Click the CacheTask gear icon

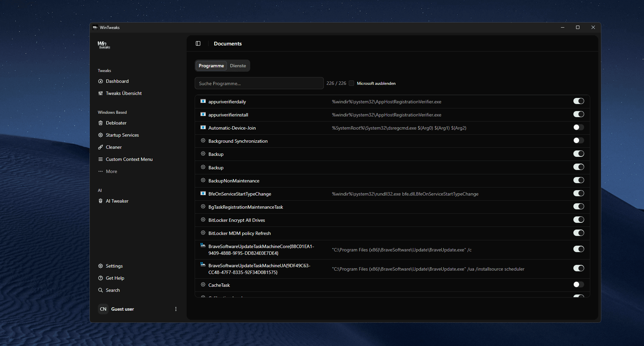(x=203, y=284)
